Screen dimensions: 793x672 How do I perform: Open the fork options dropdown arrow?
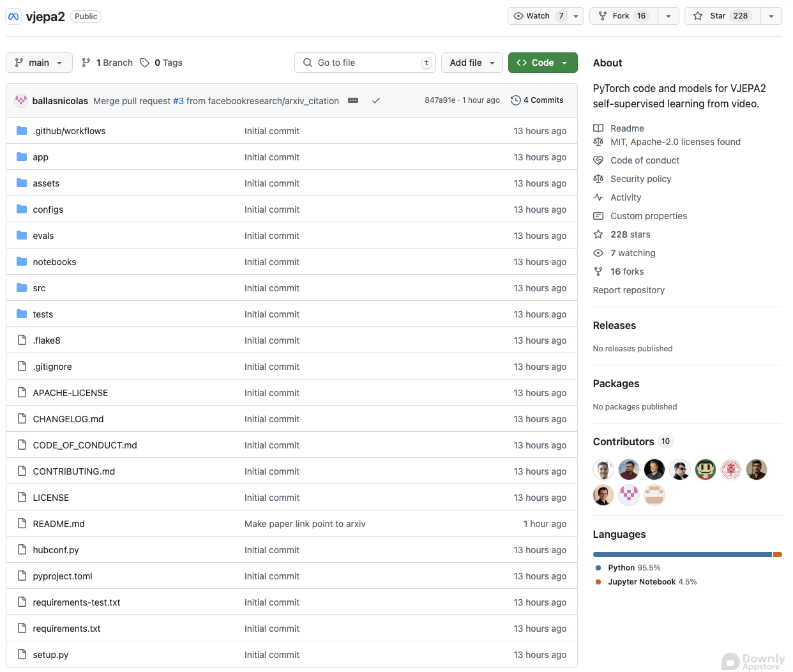[x=668, y=16]
